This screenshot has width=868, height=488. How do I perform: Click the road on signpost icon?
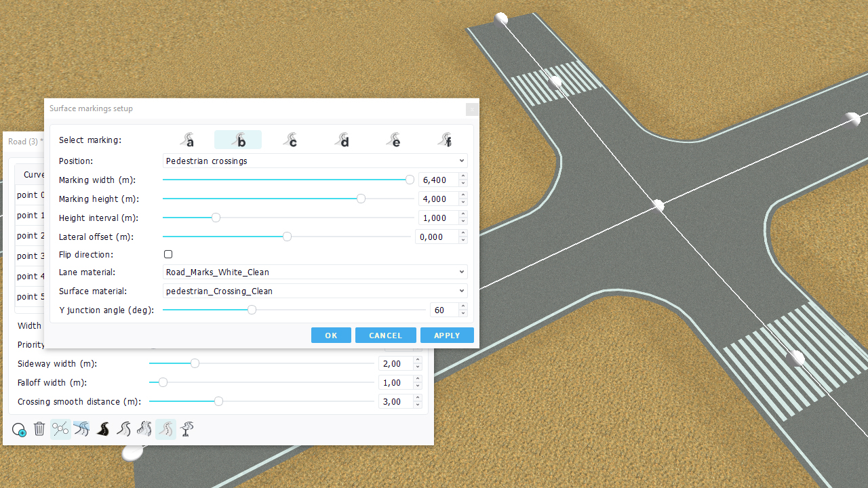click(187, 429)
